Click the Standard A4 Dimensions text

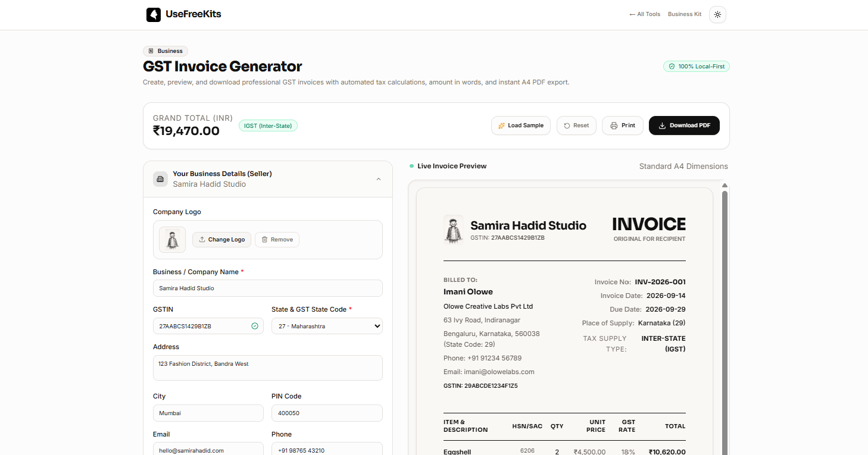click(x=683, y=167)
